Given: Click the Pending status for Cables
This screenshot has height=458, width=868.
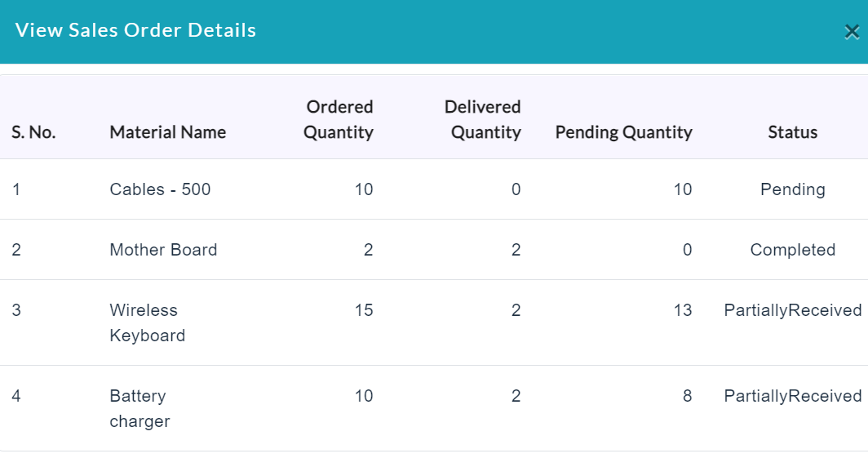Looking at the screenshot, I should pyautogui.click(x=793, y=189).
